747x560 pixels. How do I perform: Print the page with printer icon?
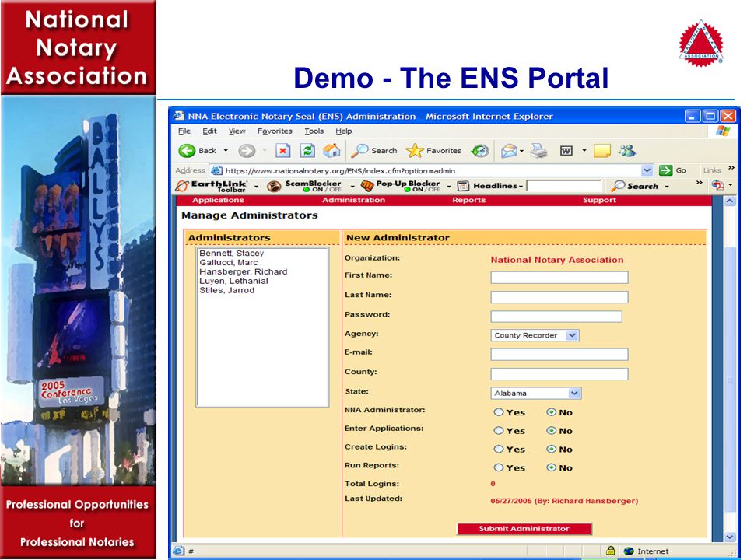point(538,151)
